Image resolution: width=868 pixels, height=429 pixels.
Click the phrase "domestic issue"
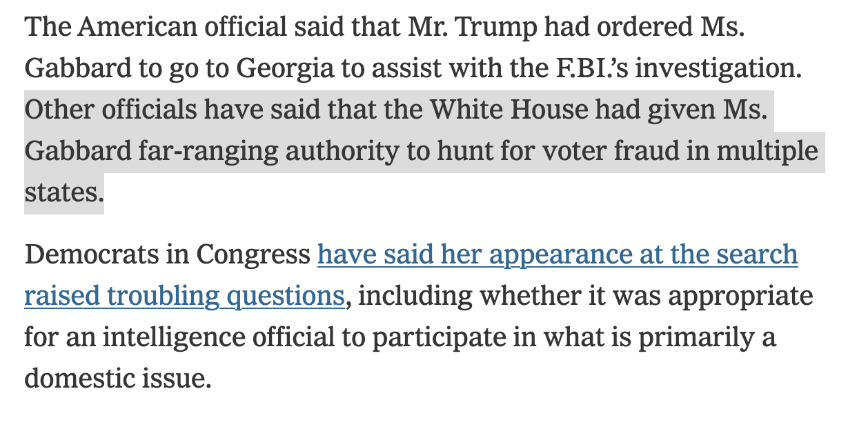click(117, 379)
